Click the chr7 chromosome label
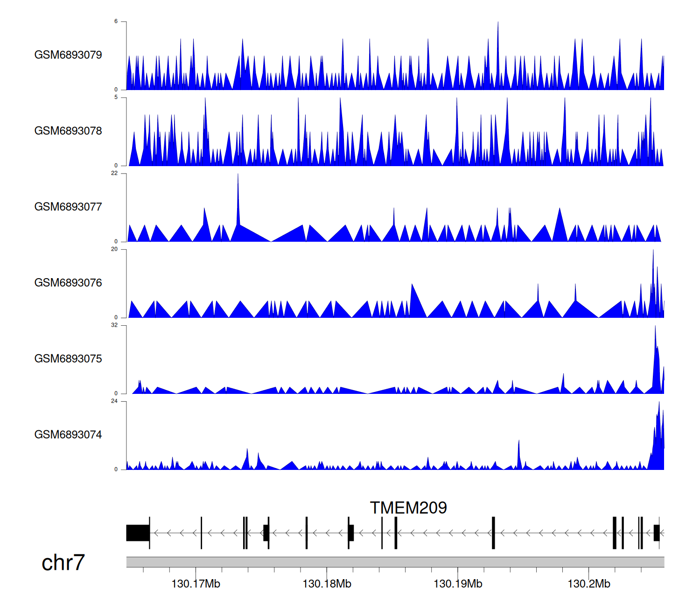Screen dimensions: 700x616 (63, 563)
